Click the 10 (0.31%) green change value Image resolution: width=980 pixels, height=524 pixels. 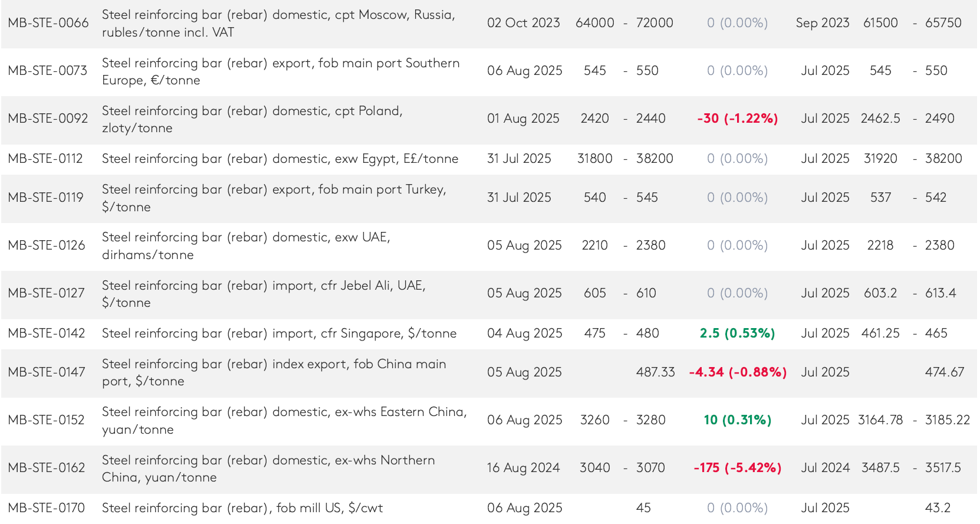click(737, 420)
